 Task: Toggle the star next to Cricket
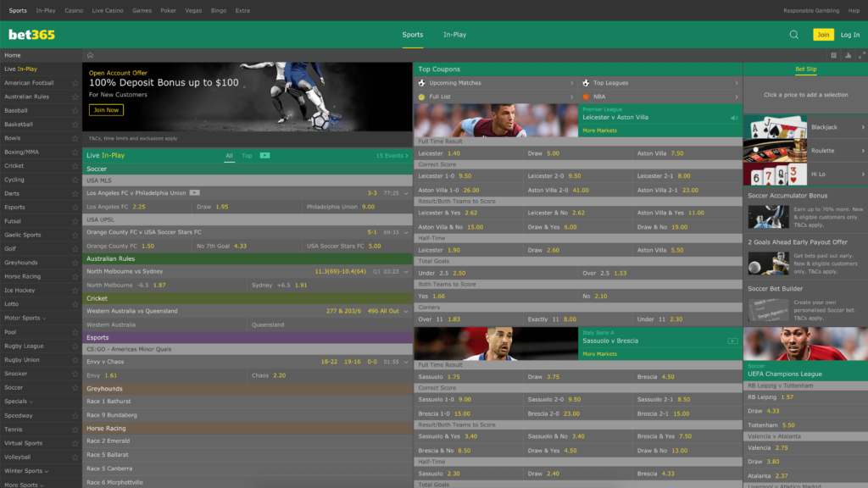[75, 166]
